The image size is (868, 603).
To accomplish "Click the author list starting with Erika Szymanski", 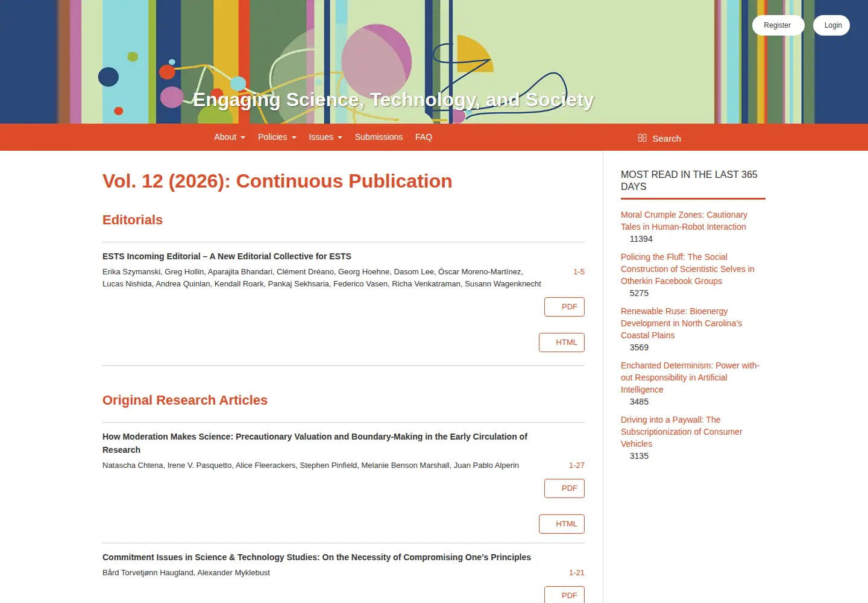I will (322, 278).
